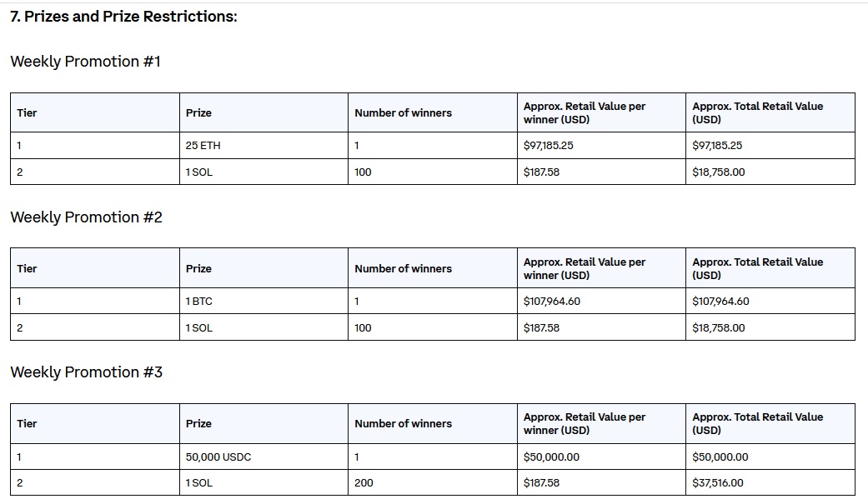Click the "Weekly Promotion #3" heading
Screen dimensions: 868x504
click(x=86, y=372)
